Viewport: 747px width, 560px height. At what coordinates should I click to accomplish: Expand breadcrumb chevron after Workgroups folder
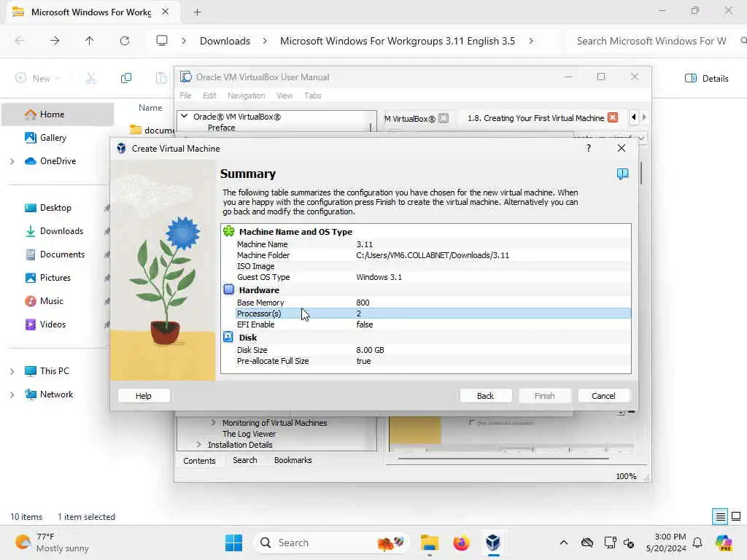531,41
